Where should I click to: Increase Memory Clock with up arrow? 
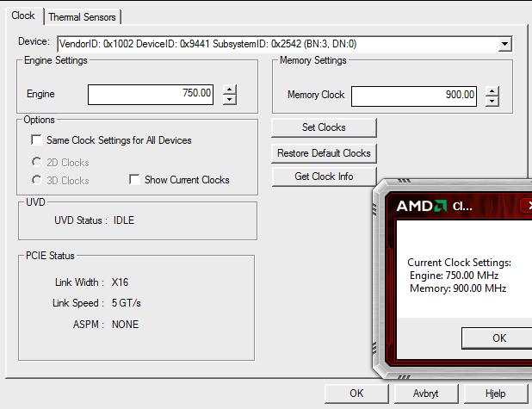click(x=492, y=91)
